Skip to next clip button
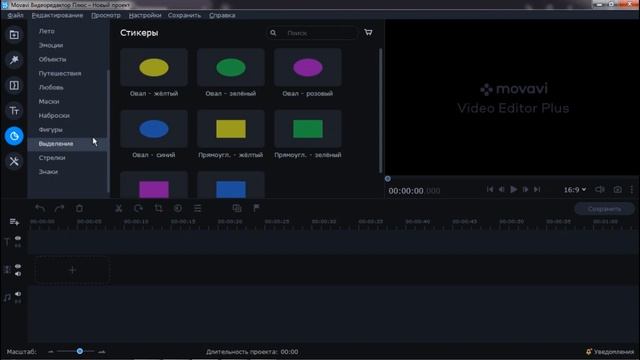 click(x=537, y=189)
